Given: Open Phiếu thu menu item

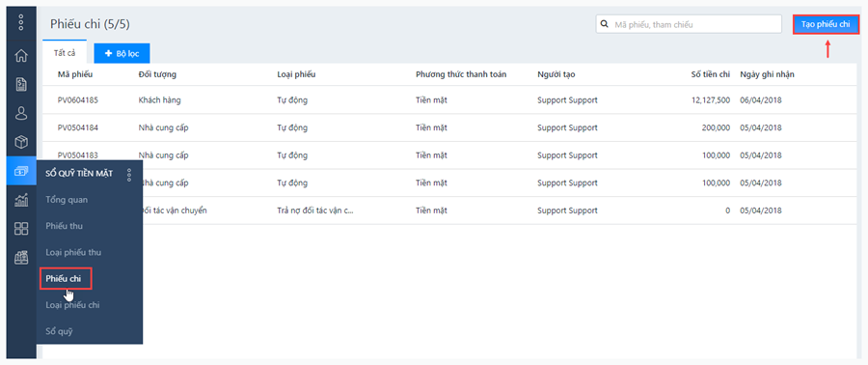Looking at the screenshot, I should (x=65, y=226).
